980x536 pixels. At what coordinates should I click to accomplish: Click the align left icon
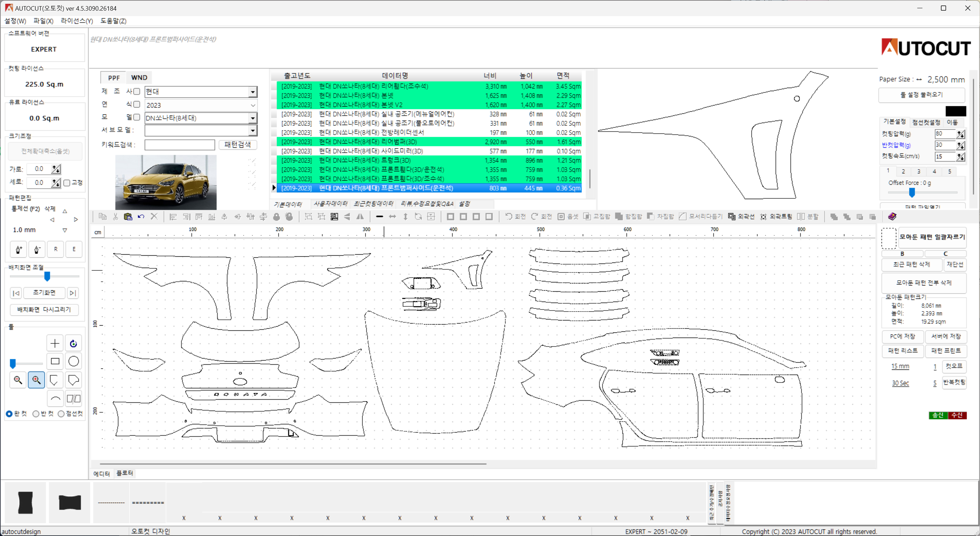tap(173, 217)
